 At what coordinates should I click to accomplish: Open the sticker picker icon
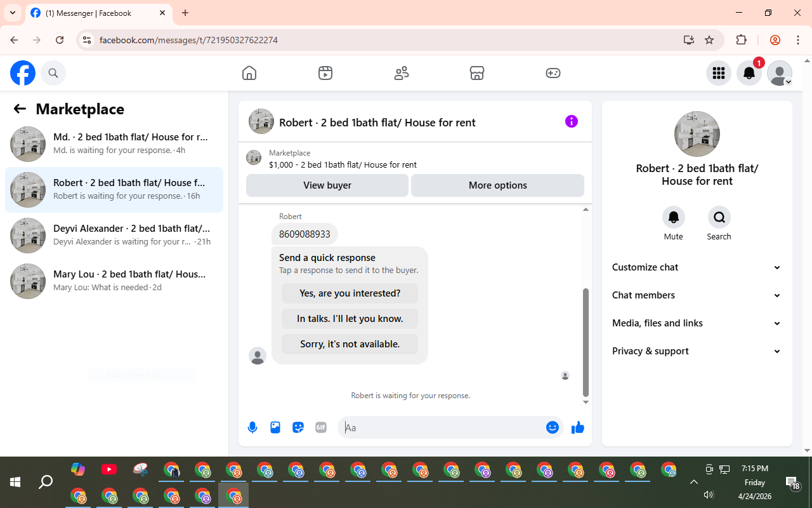click(298, 427)
